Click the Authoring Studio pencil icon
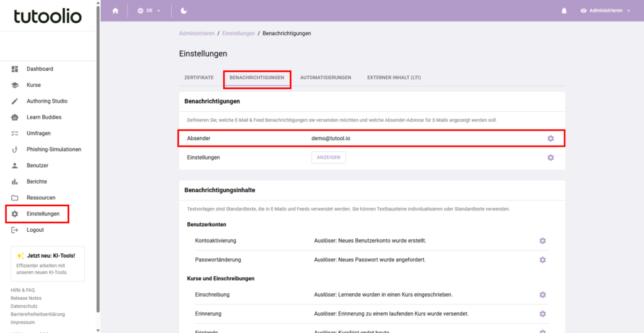The image size is (644, 333). coord(15,101)
